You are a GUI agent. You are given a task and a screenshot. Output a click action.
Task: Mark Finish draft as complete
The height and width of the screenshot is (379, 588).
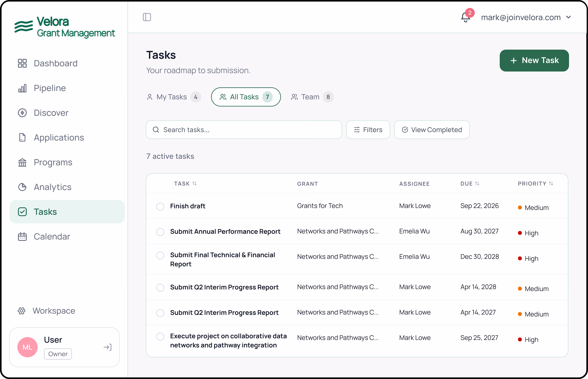(x=160, y=207)
